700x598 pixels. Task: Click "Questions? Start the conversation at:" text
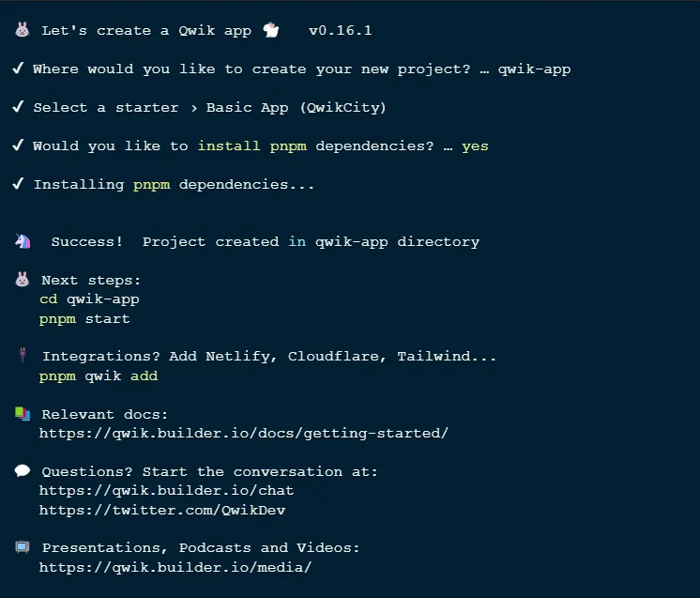coord(210,471)
